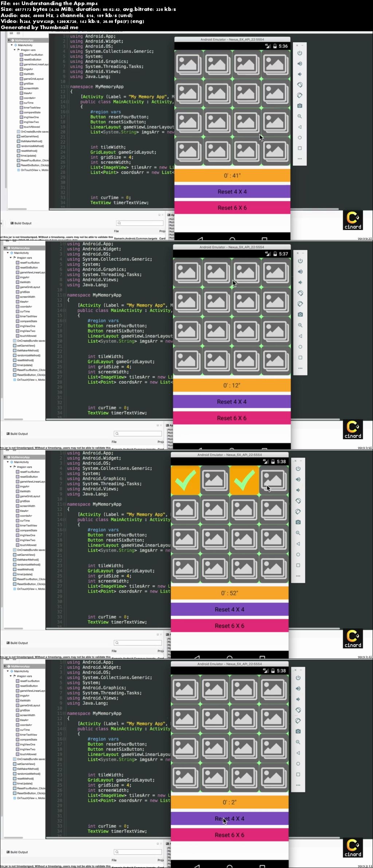373x868 pixels.
Task: Open emulator more options dots in 0':41" frame
Action: [299, 159]
